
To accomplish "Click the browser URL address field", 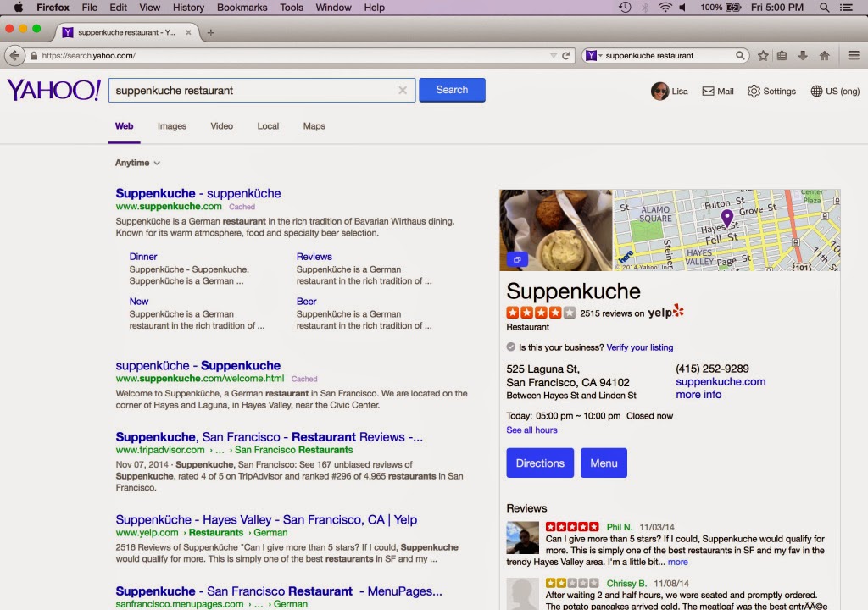I will point(293,55).
